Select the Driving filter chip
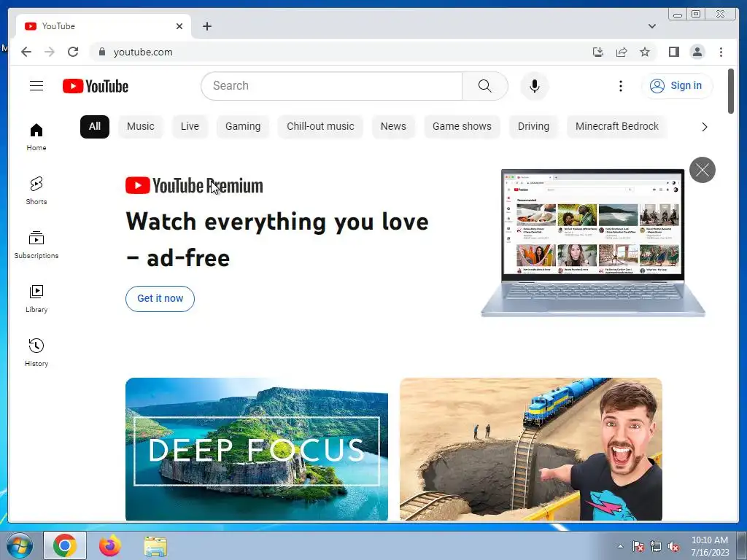 (x=533, y=127)
